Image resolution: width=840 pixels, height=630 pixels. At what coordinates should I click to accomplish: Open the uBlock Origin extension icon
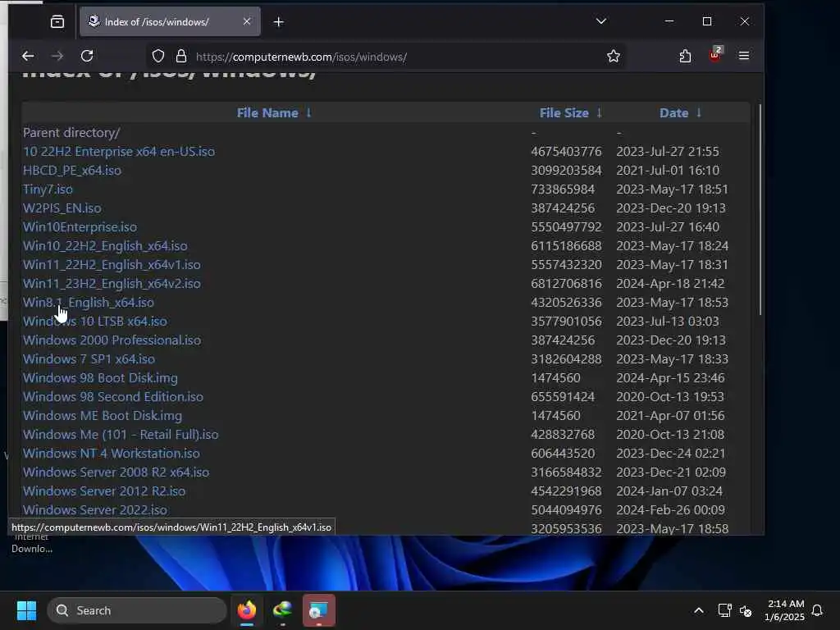click(x=715, y=55)
